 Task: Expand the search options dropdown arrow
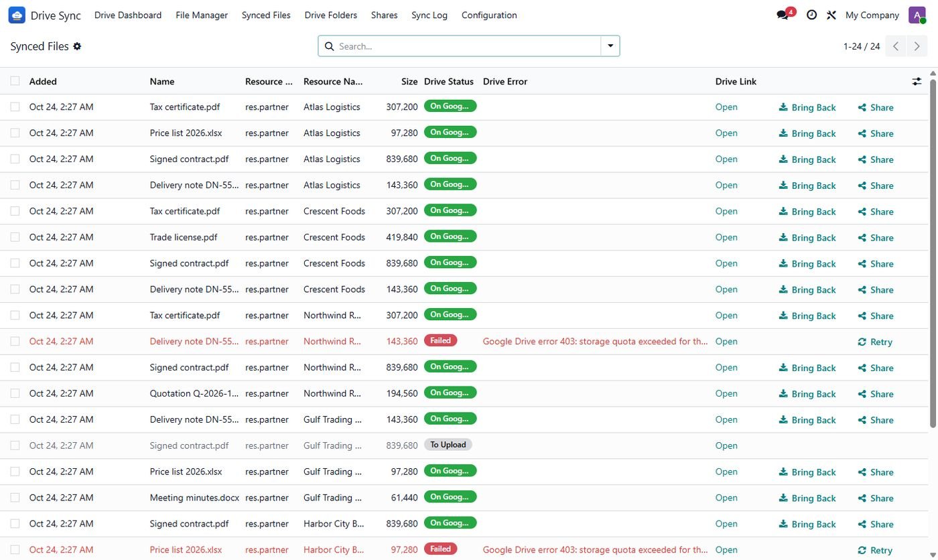click(610, 46)
